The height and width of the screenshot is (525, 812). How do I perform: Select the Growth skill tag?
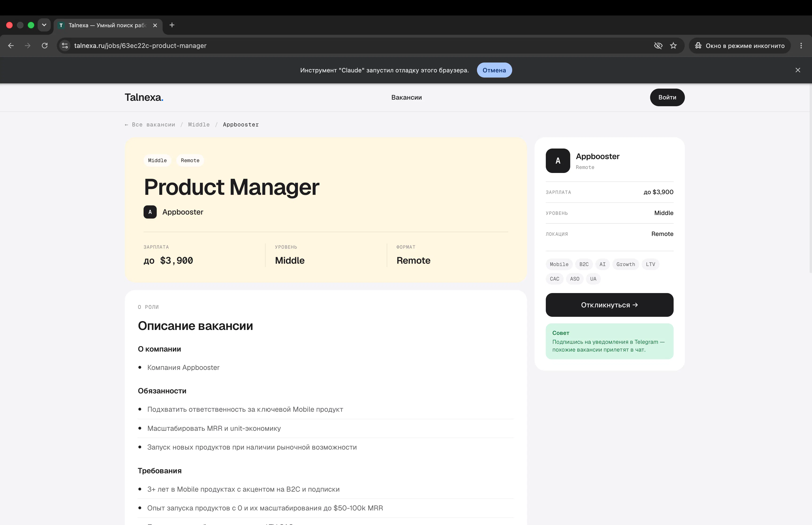626,264
